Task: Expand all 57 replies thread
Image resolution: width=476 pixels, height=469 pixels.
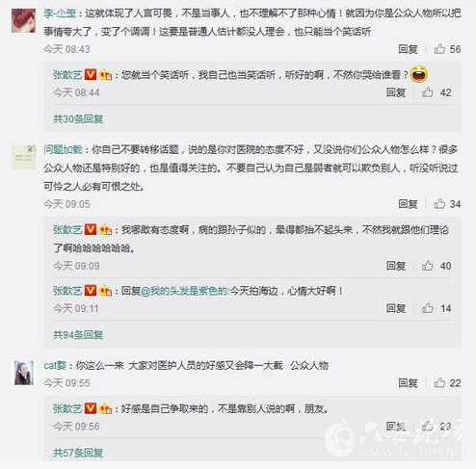Action: 78,453
